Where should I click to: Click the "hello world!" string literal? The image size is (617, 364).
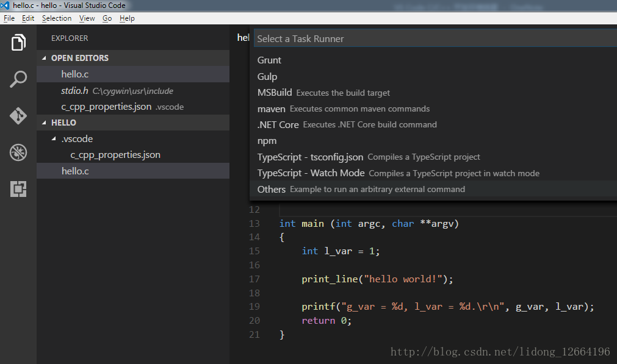[403, 279]
